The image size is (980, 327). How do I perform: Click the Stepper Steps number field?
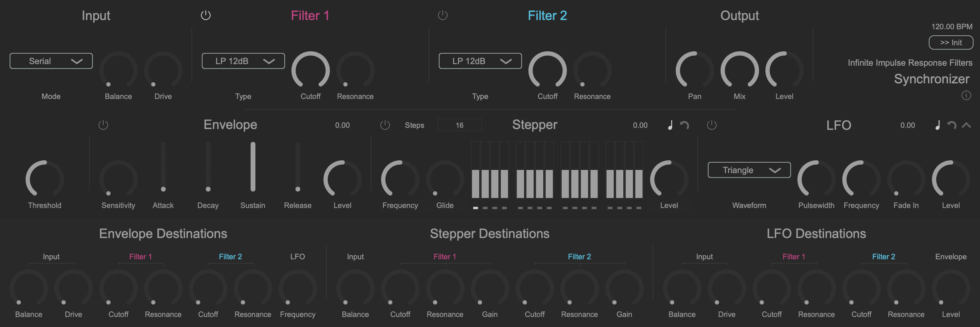[459, 125]
